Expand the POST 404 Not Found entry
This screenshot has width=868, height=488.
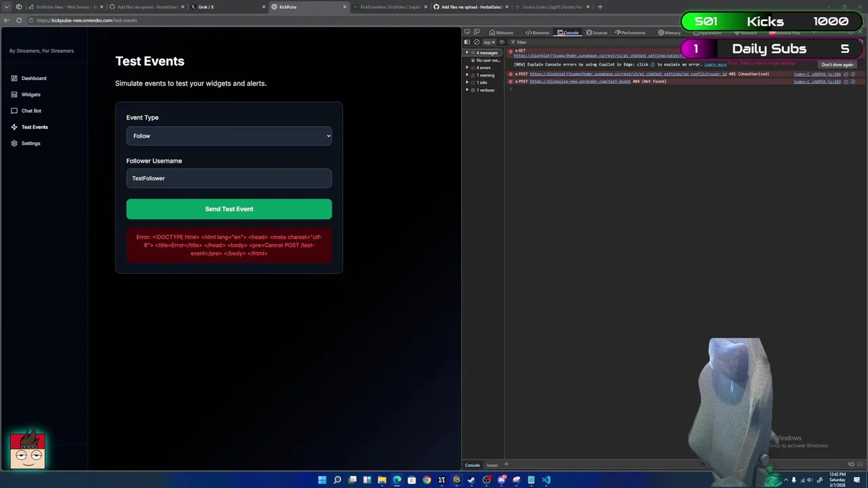pyautogui.click(x=516, y=81)
